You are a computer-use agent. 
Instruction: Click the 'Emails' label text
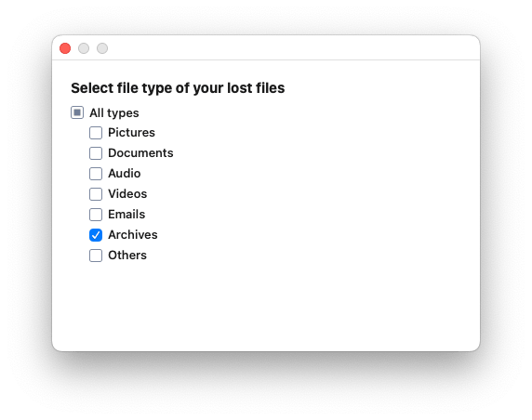[x=126, y=215]
